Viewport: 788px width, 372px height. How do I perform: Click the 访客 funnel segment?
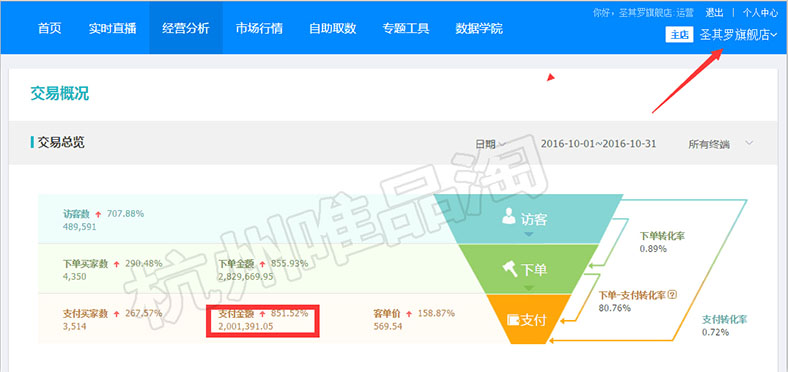click(529, 219)
